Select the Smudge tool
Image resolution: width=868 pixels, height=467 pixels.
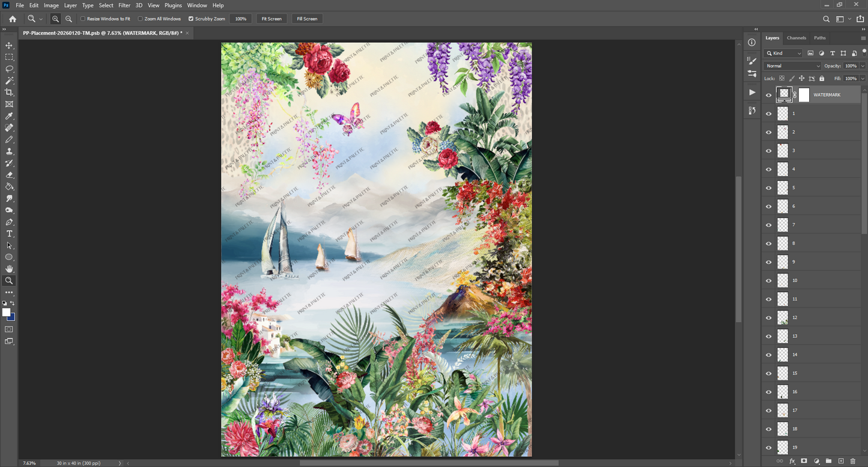click(9, 198)
